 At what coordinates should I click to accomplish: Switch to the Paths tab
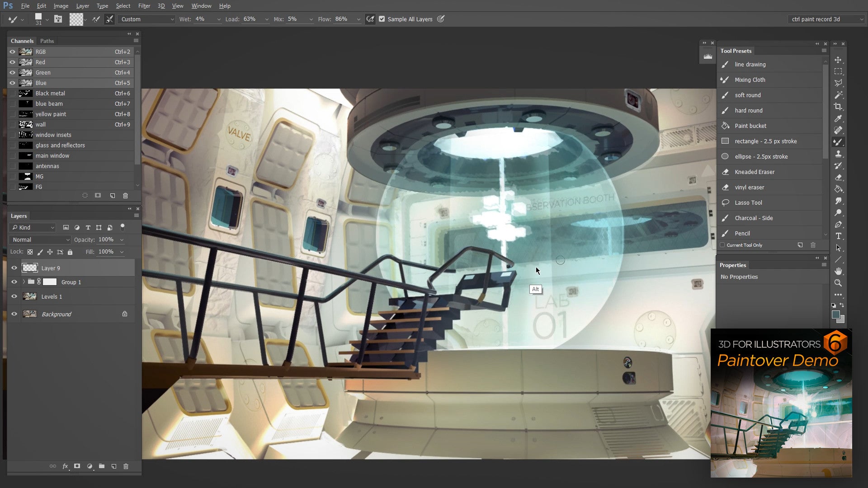47,41
